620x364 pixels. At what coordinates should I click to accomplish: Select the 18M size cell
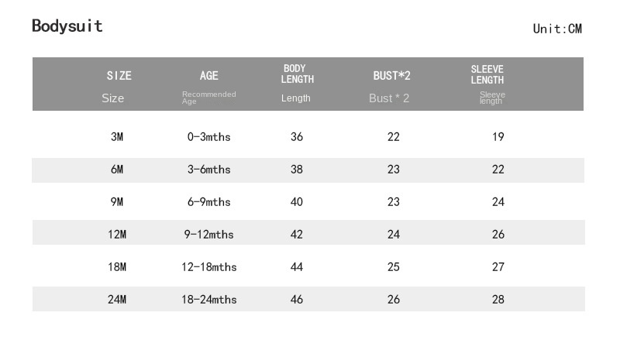[117, 267]
